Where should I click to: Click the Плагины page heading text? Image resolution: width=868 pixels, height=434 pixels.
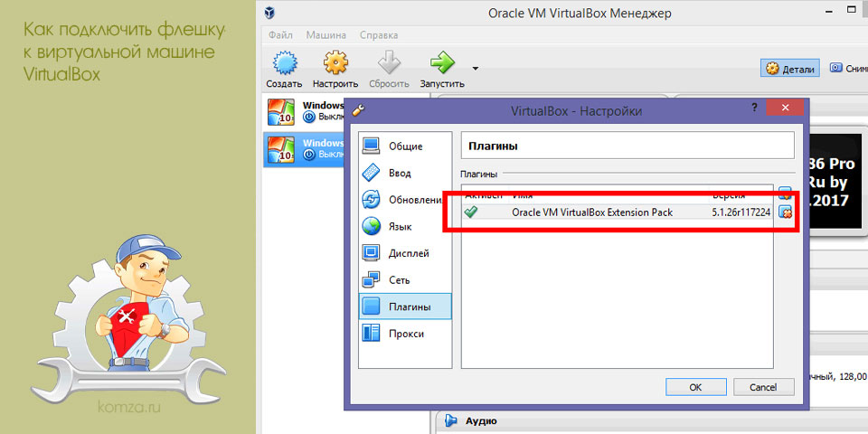[x=494, y=146]
